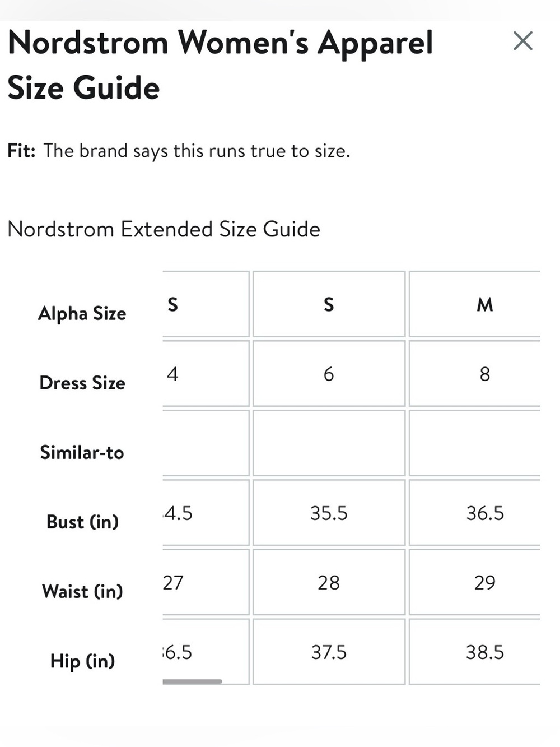Viewport: 560px width, 747px height.
Task: Click the hip 37.5 cell
Action: point(329,652)
